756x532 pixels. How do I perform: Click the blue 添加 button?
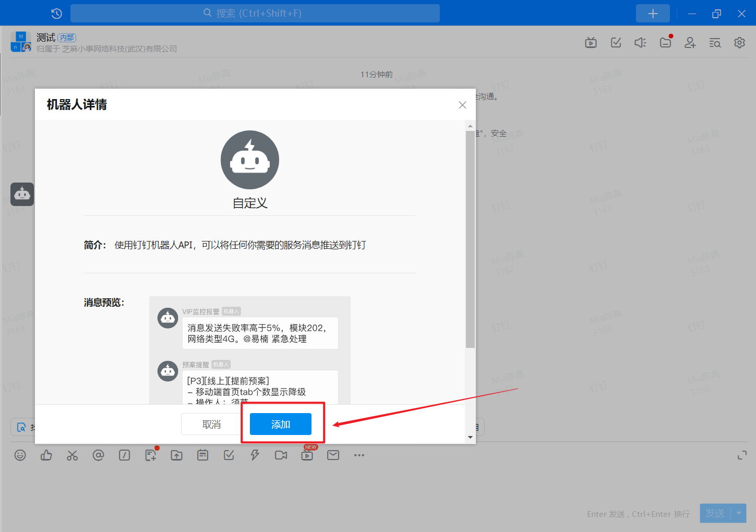tap(281, 424)
